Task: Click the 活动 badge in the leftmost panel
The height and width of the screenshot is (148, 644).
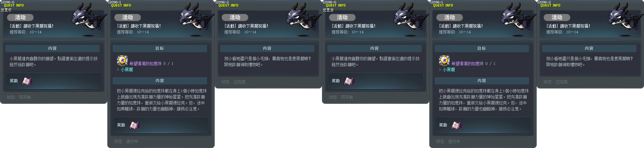Action: tap(20, 17)
